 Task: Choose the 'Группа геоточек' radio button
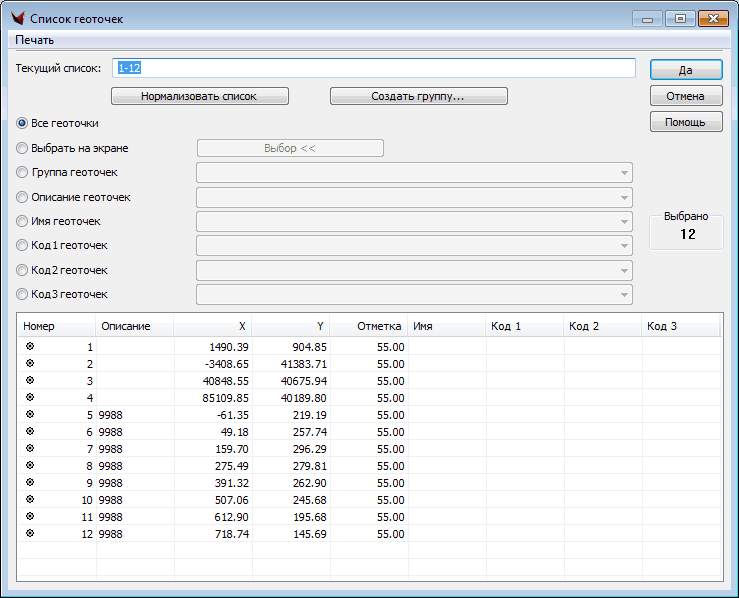point(23,173)
